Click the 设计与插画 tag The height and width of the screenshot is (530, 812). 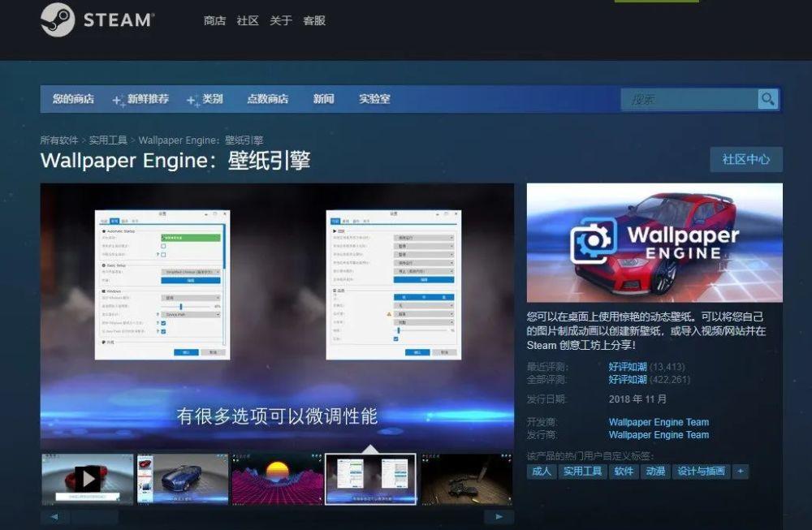click(702, 471)
